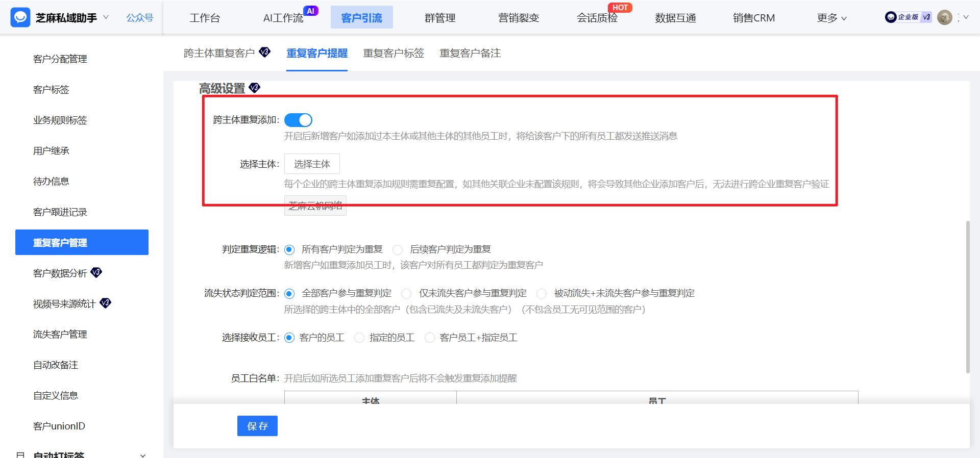Viewport: 980px width, 458px height.
Task: Toggle the 跨主体重复添加 switch
Action: [298, 120]
